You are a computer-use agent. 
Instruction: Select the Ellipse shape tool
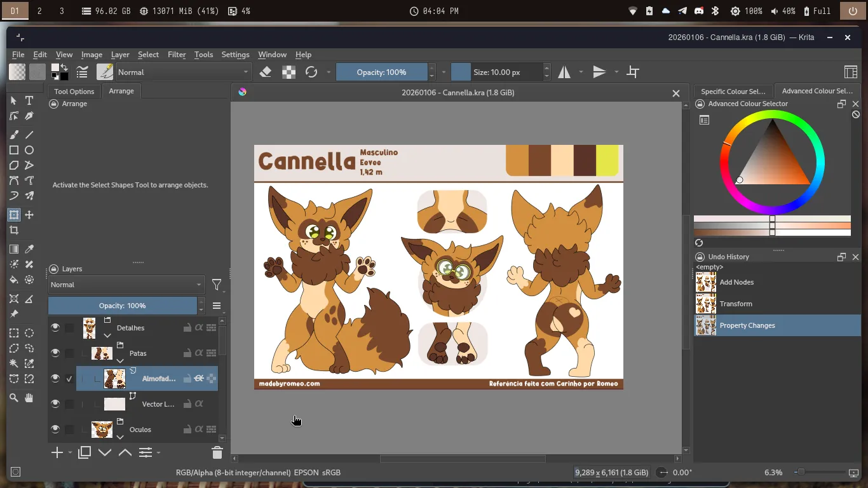coord(29,150)
